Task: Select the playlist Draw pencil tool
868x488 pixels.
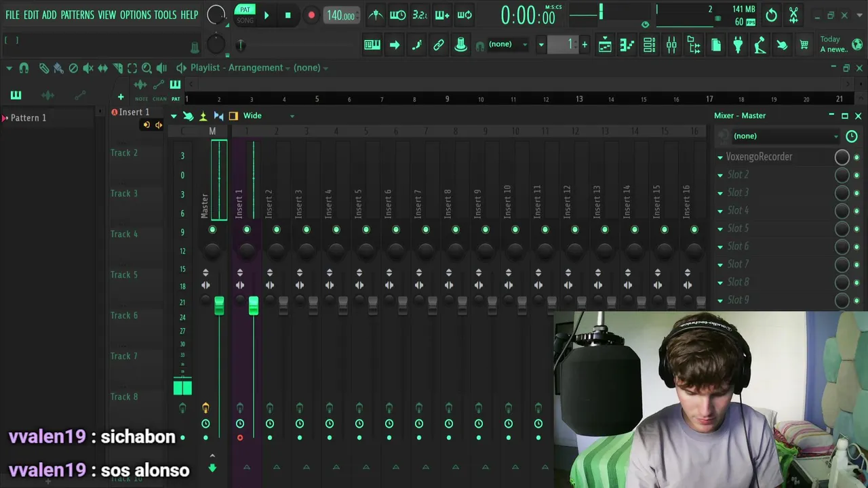Action: pos(44,68)
